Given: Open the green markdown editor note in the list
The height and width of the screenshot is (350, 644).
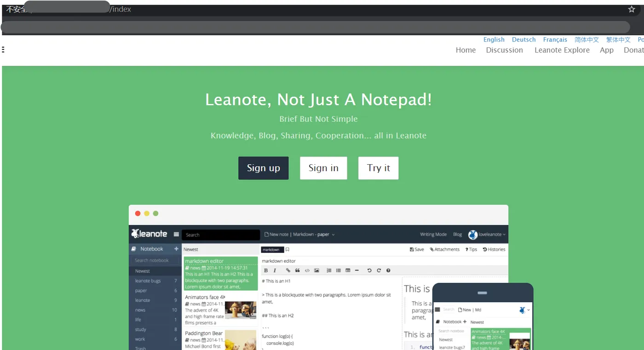Looking at the screenshot, I should pos(220,274).
